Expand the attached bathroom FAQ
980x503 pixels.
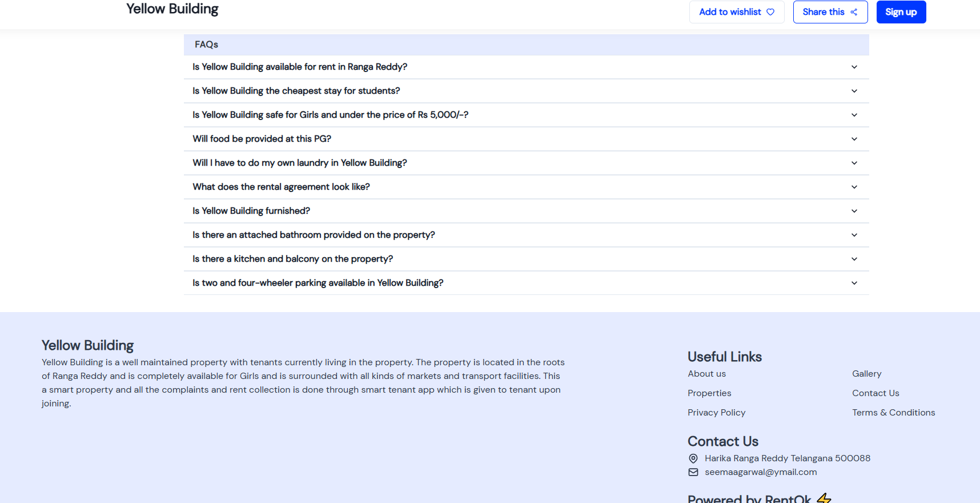pyautogui.click(x=854, y=235)
